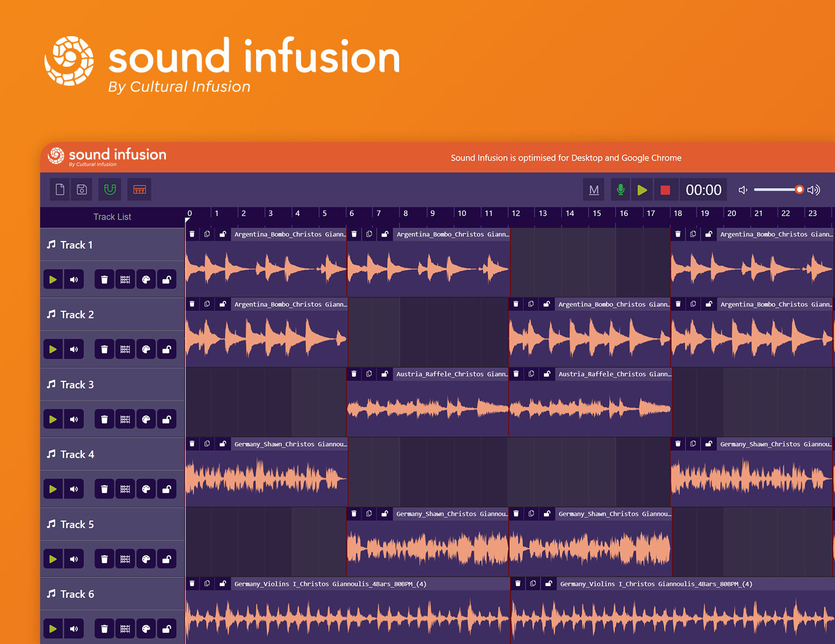Select second Austria_Raffele clip waveform on Track 3

click(590, 409)
